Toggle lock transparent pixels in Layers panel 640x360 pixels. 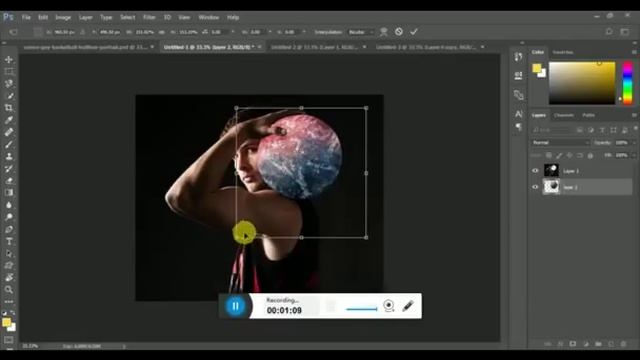(549, 156)
